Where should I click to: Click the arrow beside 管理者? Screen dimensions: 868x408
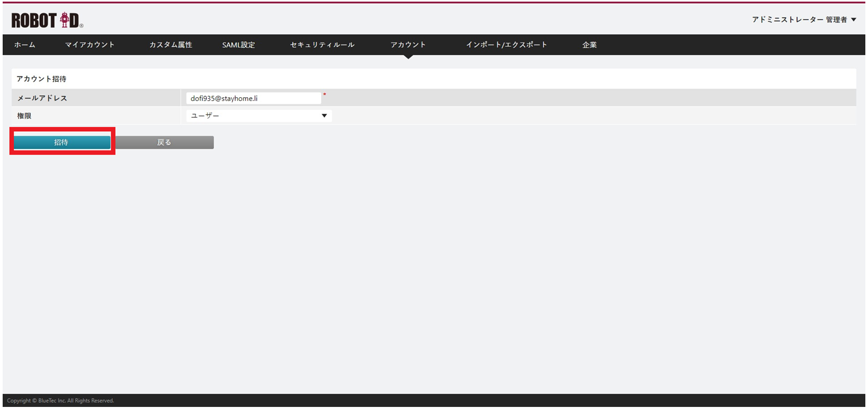[854, 20]
